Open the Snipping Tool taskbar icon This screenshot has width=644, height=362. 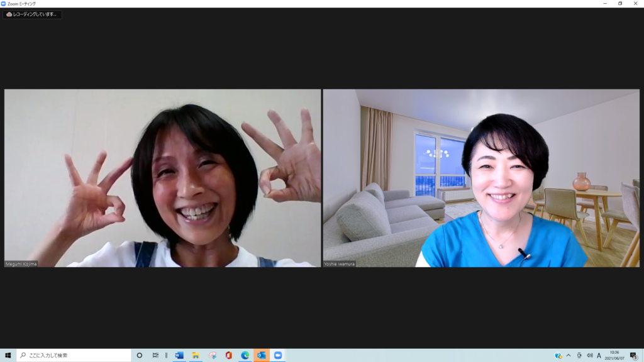[213, 355]
